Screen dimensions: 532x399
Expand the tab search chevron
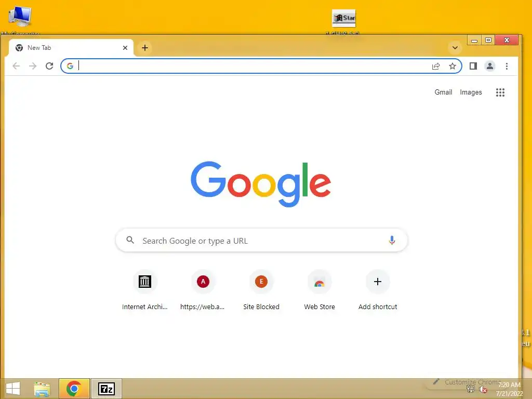tap(455, 48)
